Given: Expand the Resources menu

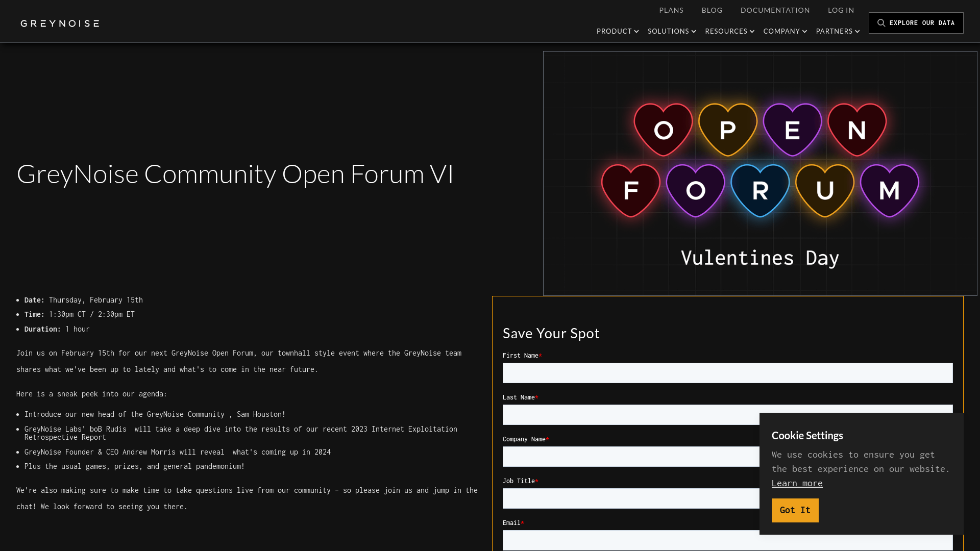Looking at the screenshot, I should pyautogui.click(x=729, y=31).
